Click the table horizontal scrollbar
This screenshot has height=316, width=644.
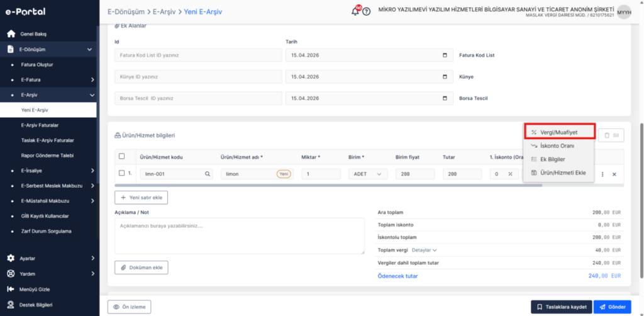(x=328, y=185)
